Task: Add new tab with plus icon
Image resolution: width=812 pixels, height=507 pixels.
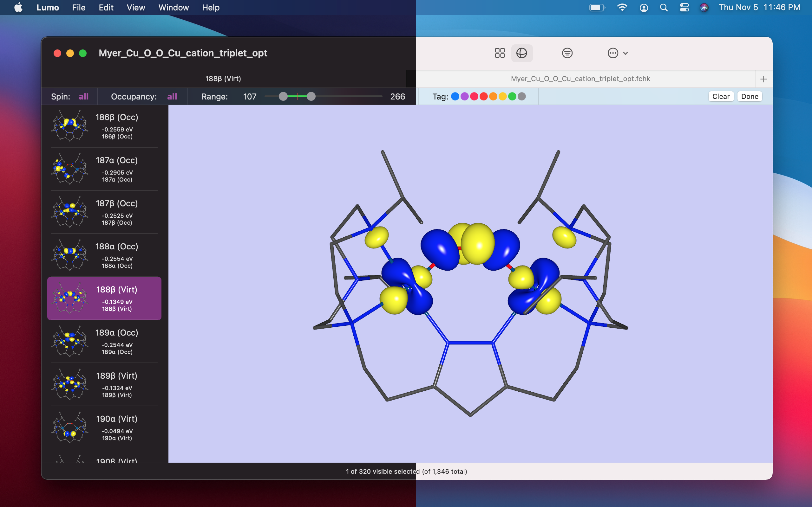Action: pyautogui.click(x=763, y=79)
